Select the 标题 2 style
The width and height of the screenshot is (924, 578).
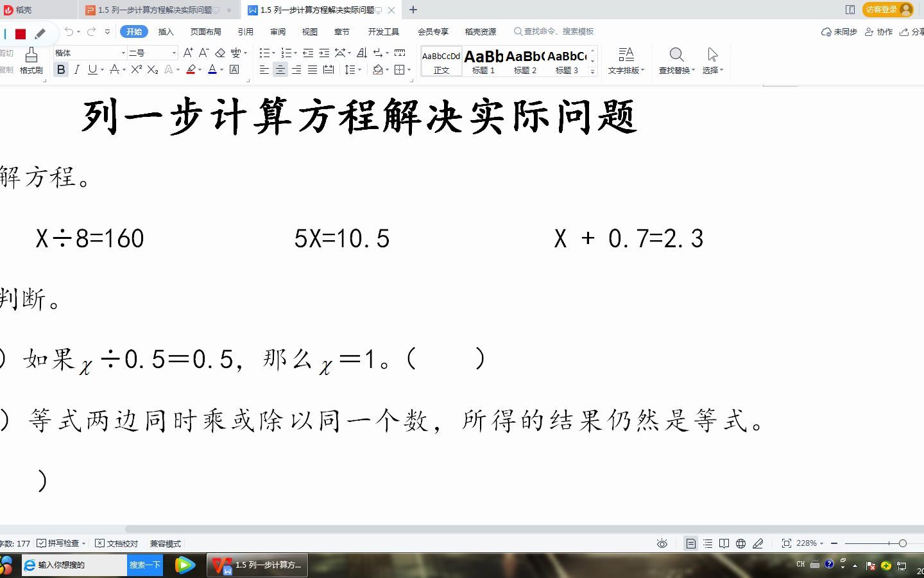tap(525, 62)
